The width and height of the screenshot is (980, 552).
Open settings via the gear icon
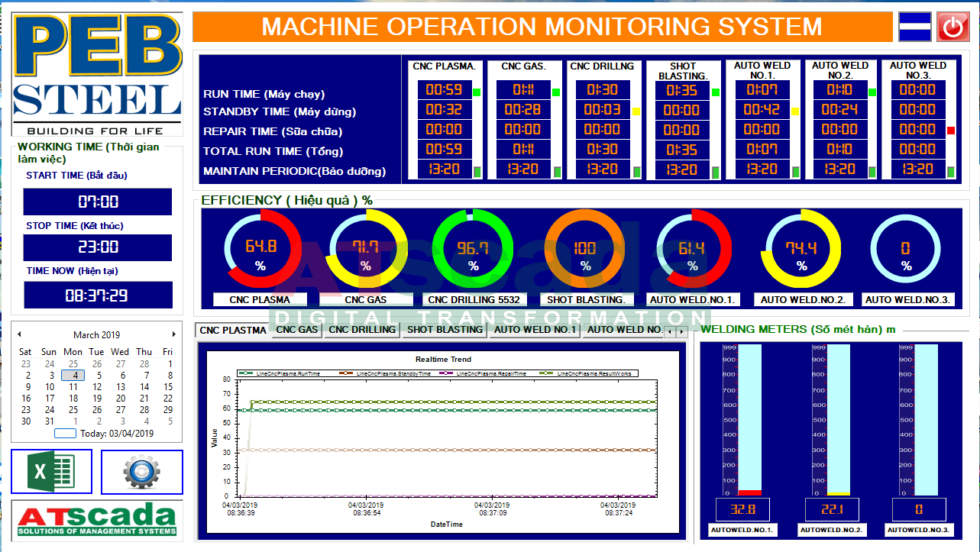tap(141, 472)
